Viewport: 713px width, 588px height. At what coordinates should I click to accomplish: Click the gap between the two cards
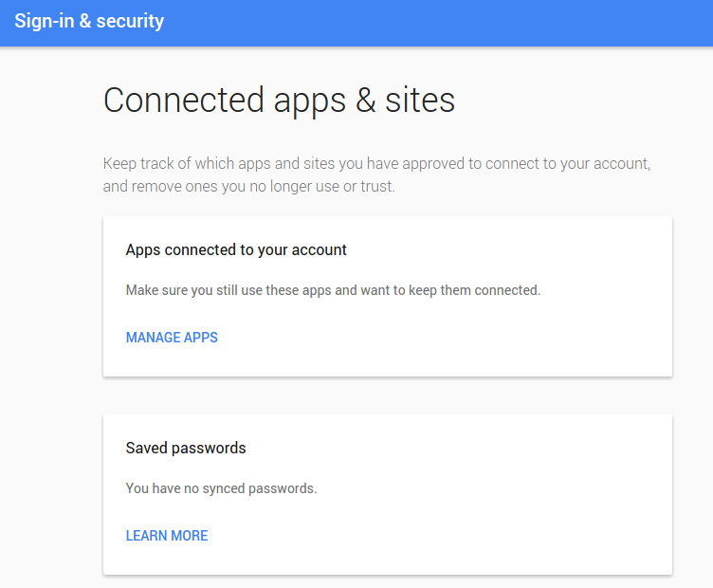click(387, 395)
